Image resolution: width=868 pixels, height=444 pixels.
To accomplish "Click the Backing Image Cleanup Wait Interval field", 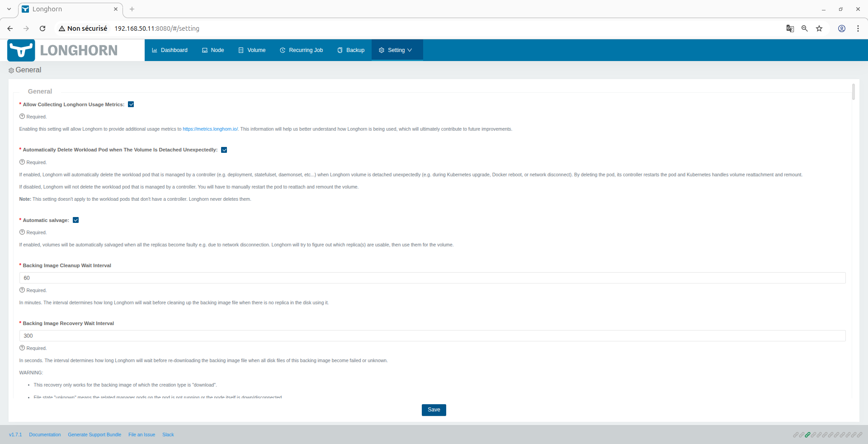I will pyautogui.click(x=432, y=278).
